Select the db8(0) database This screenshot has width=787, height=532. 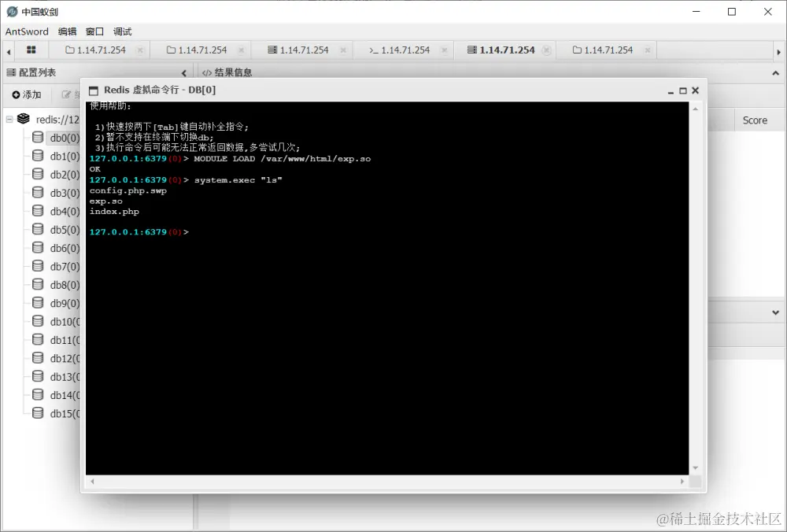[x=65, y=285]
